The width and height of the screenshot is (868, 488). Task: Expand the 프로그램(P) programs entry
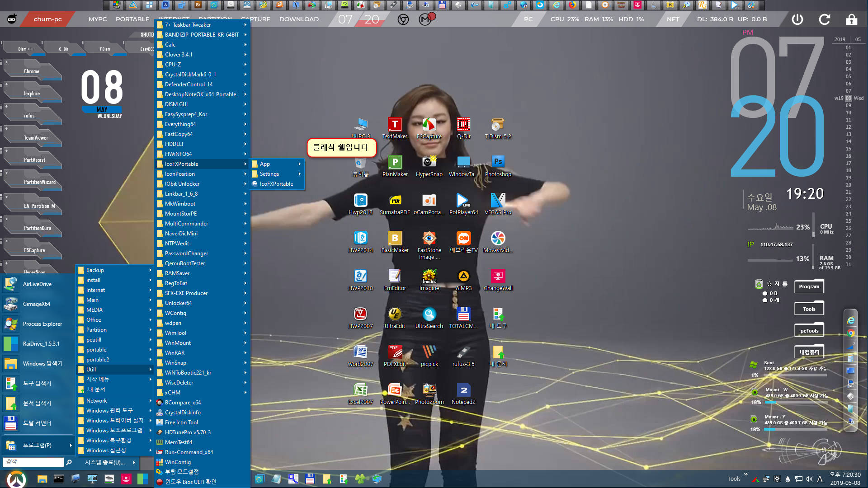point(38,445)
